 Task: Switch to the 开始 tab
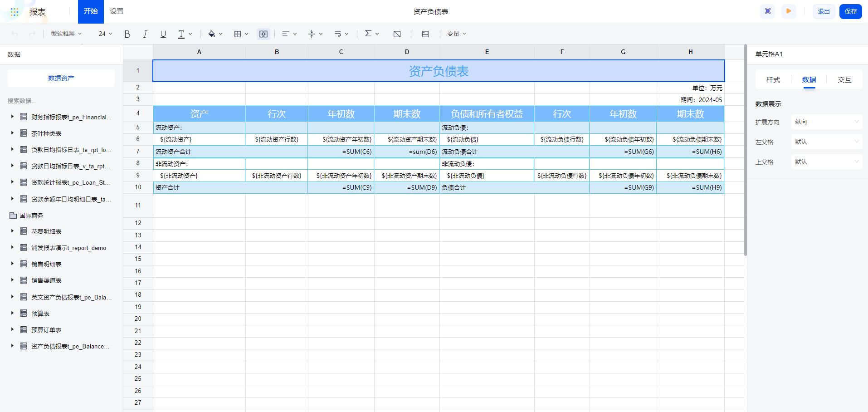point(91,12)
